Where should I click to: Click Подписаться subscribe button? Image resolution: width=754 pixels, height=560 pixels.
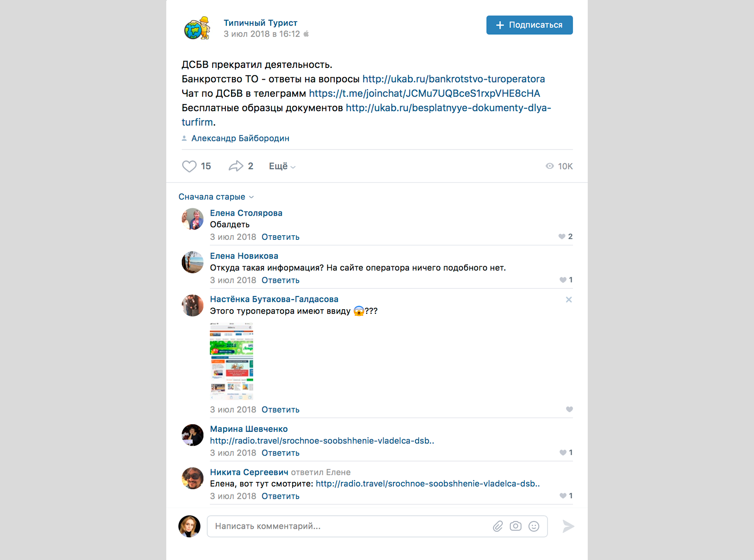click(527, 24)
